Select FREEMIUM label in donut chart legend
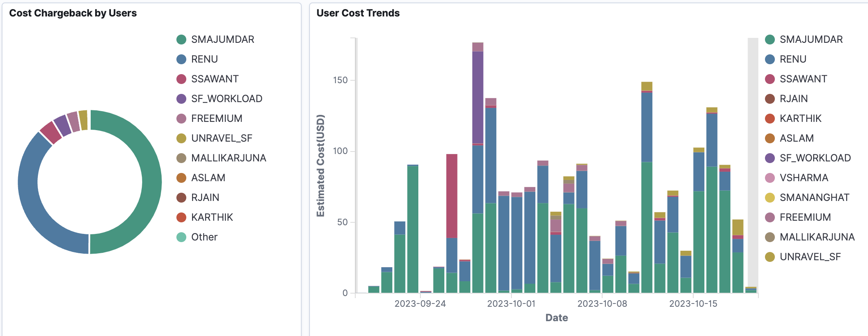The width and height of the screenshot is (868, 336). point(217,119)
